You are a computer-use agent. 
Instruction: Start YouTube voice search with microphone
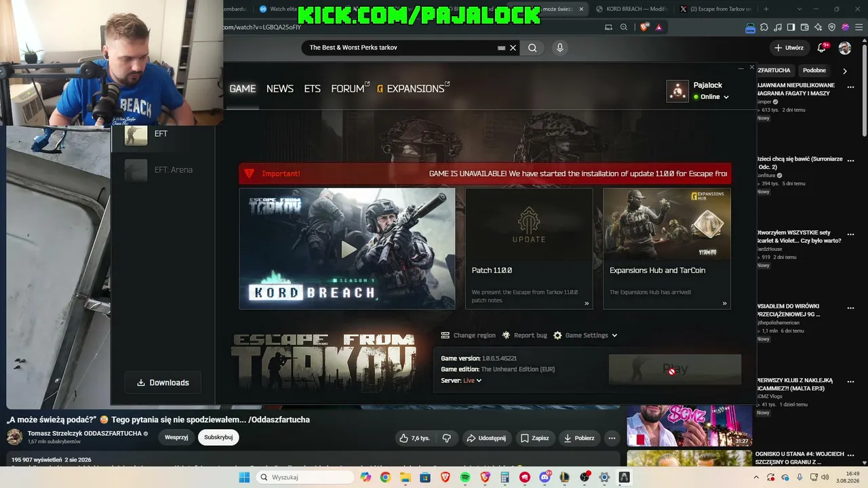(559, 47)
